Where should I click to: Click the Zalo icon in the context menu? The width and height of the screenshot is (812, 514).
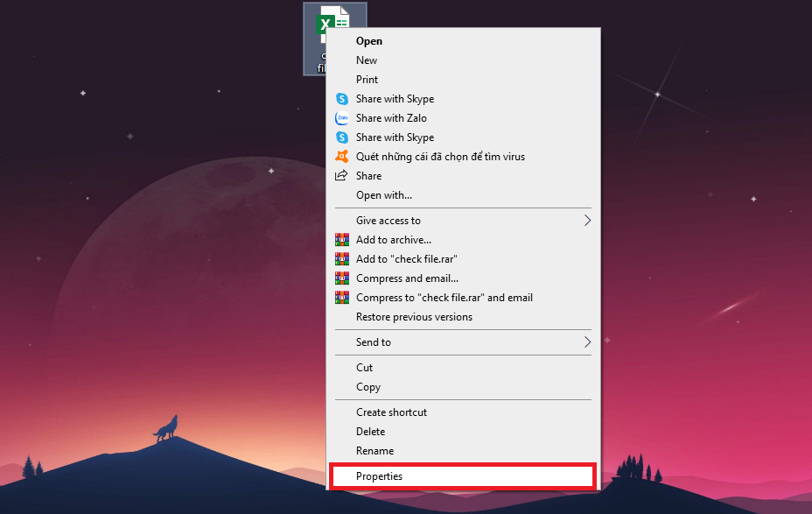point(342,118)
